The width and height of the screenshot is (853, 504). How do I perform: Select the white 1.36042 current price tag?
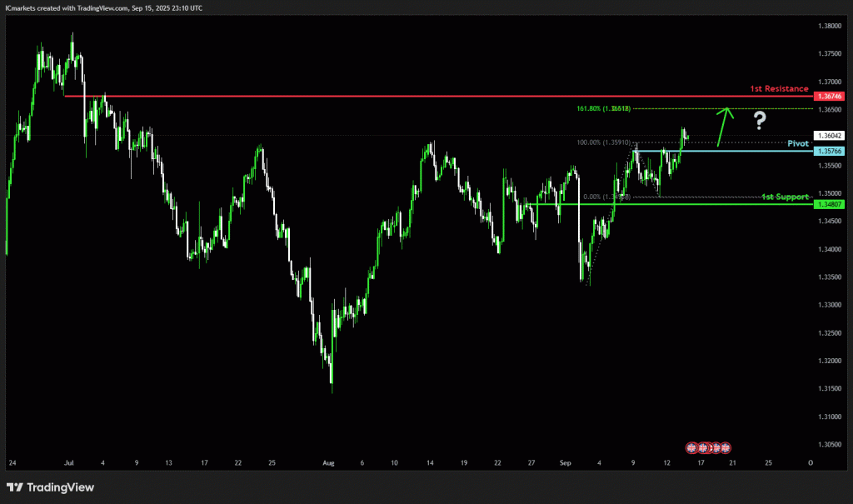coord(829,136)
